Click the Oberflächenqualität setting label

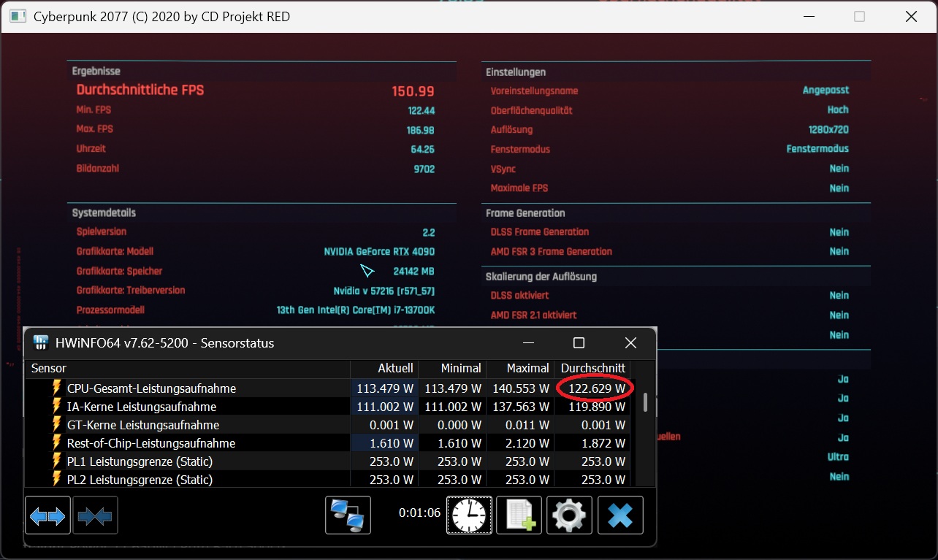(531, 110)
